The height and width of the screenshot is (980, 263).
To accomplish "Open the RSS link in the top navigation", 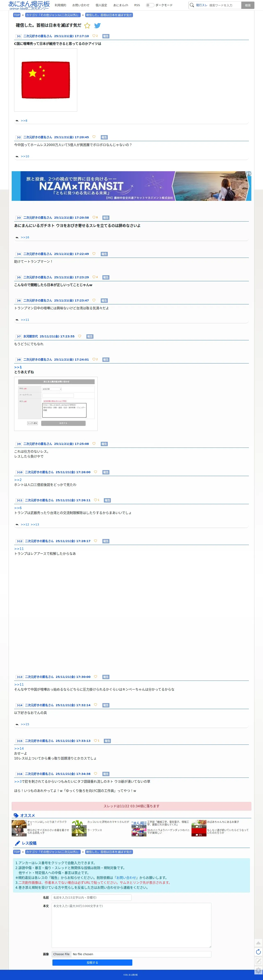I will tap(137, 5).
